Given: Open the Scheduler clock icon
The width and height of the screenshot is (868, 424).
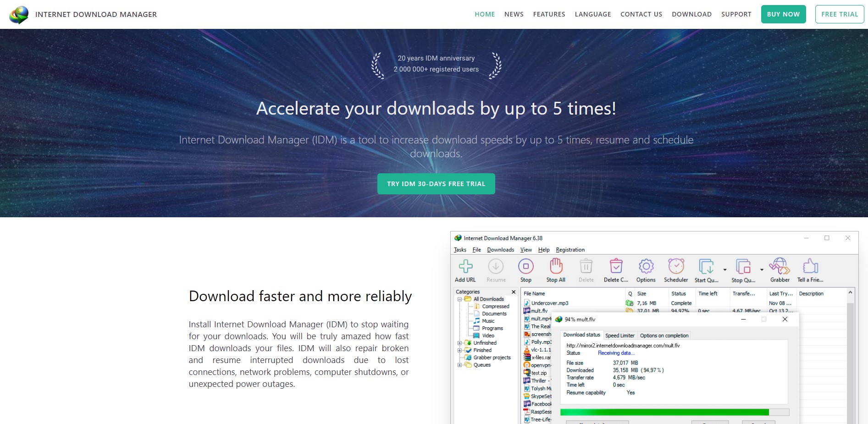Looking at the screenshot, I should (x=676, y=266).
